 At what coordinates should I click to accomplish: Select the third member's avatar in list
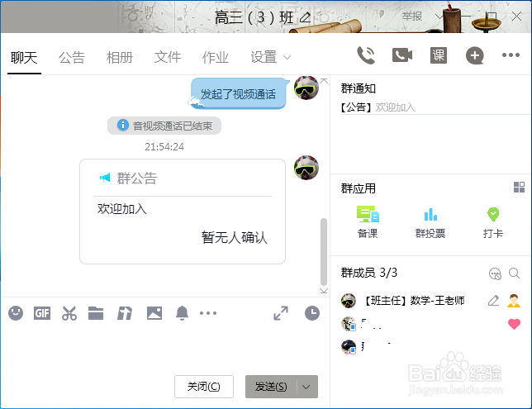point(349,347)
